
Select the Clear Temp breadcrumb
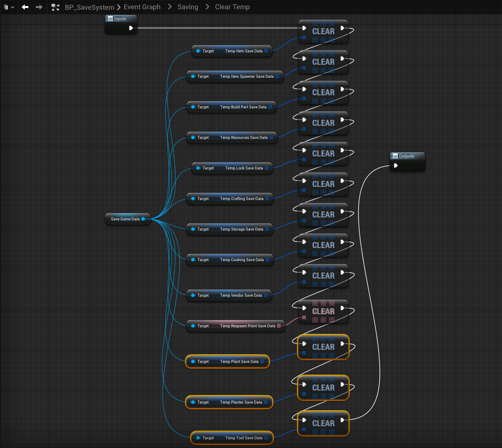coord(232,7)
